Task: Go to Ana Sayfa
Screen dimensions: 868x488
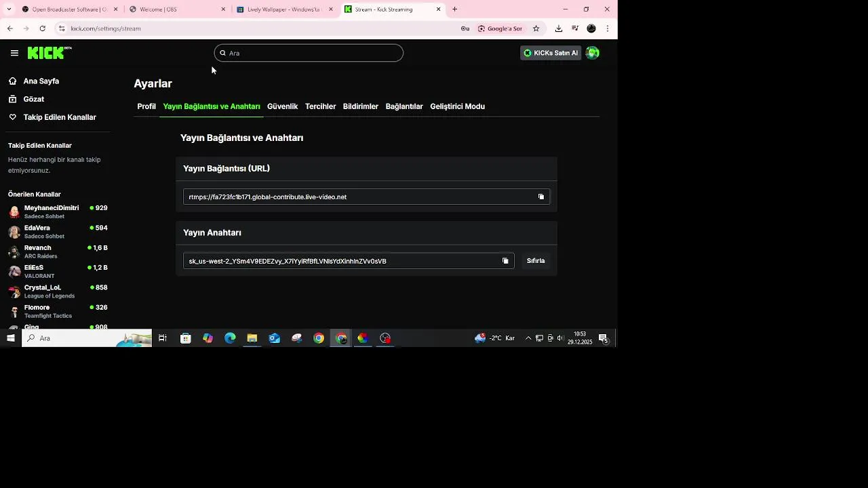Action: pyautogui.click(x=41, y=81)
